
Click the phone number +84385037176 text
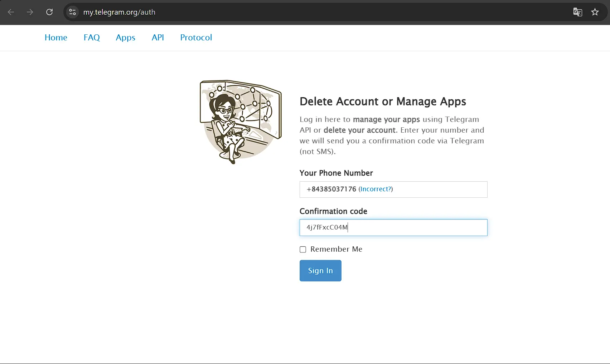coord(331,189)
